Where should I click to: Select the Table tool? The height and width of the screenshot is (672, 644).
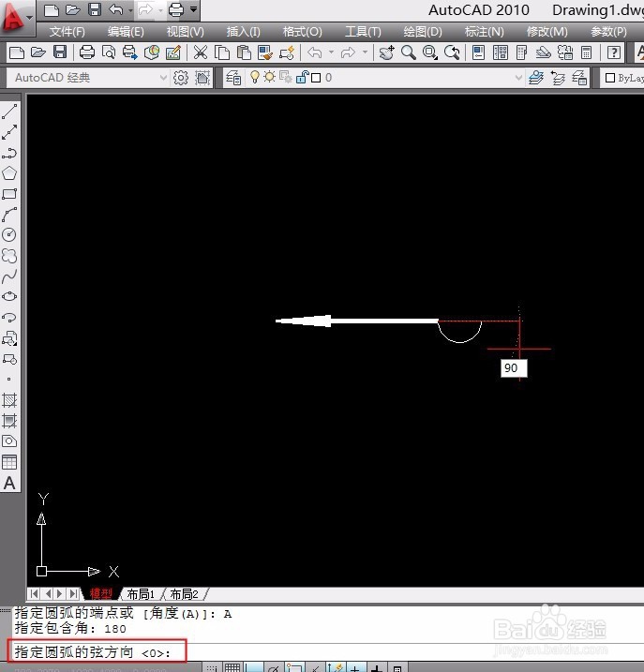pyautogui.click(x=9, y=461)
